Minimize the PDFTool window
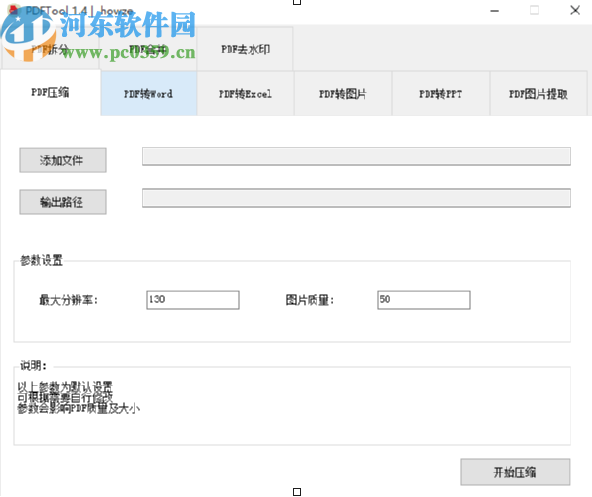 coord(495,11)
